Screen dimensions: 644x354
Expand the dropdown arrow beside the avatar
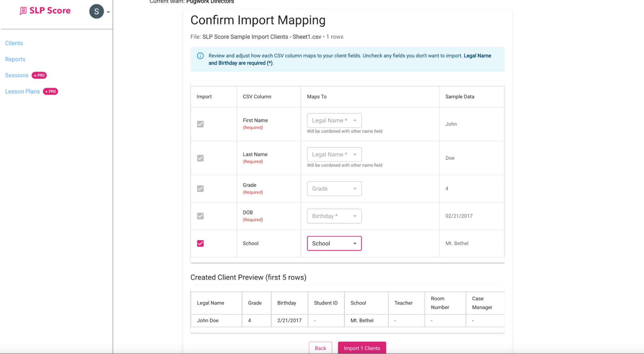pos(108,11)
